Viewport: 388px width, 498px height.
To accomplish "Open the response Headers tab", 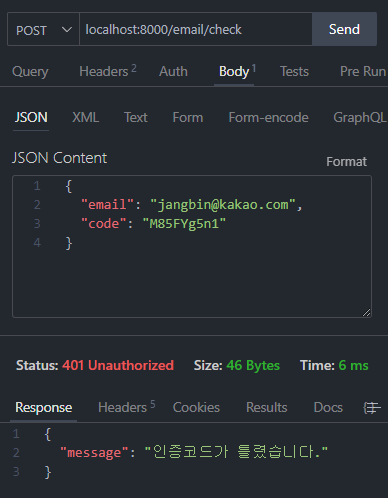I will click(126, 407).
